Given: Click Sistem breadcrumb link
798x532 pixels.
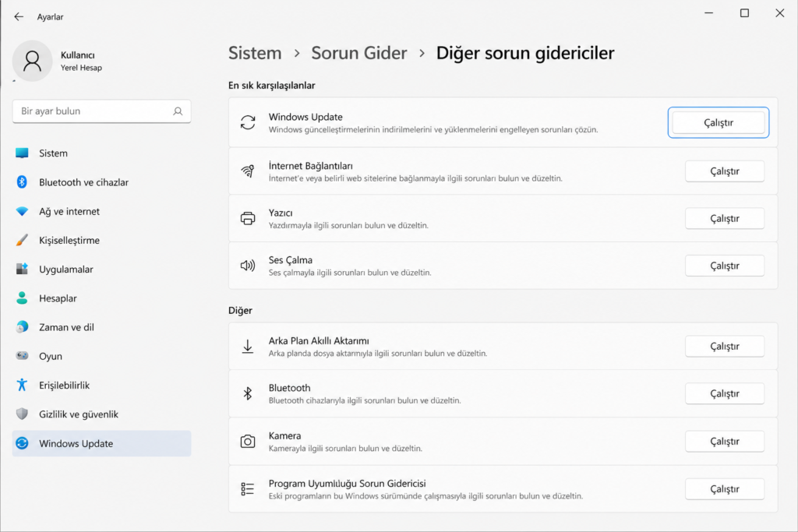Looking at the screenshot, I should pos(255,53).
